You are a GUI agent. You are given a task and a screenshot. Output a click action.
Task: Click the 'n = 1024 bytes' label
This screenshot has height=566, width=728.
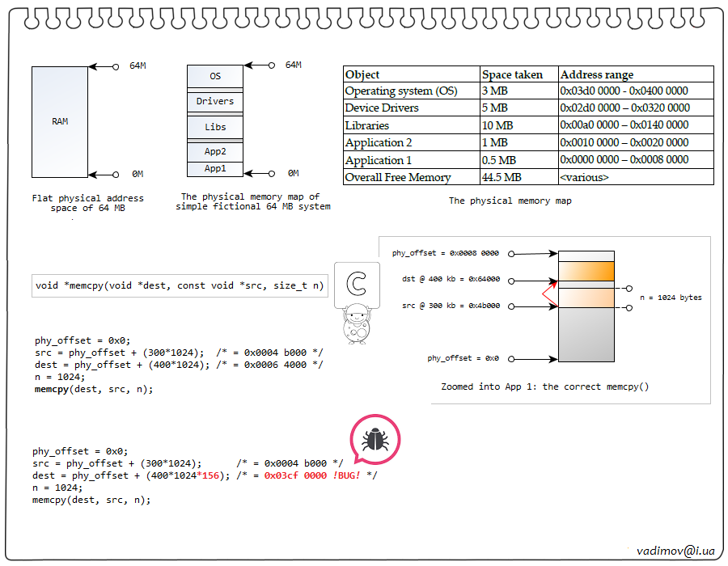pos(671,298)
